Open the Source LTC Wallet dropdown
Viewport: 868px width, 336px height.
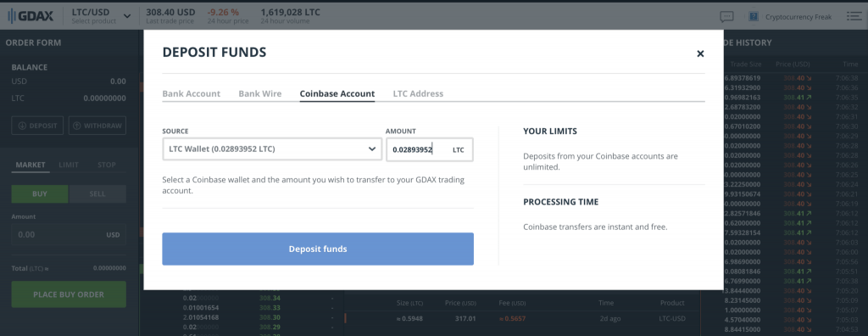[272, 149]
